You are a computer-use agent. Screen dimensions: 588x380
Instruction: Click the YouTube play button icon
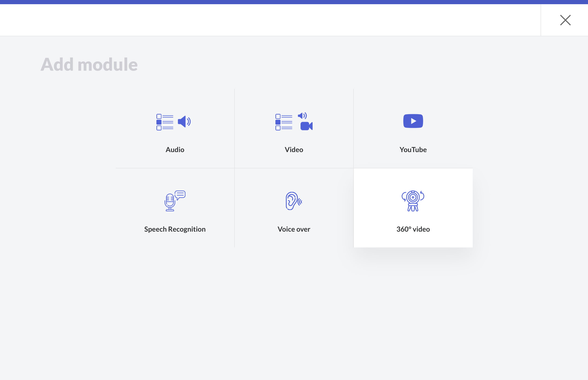coord(413,121)
